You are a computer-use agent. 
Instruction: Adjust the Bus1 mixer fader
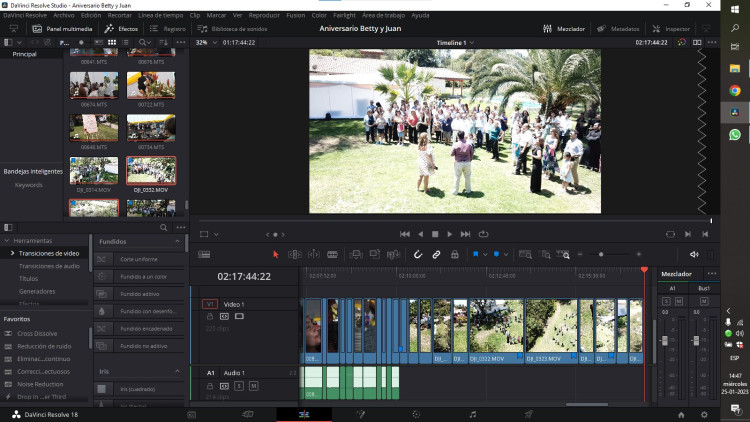[x=696, y=341]
